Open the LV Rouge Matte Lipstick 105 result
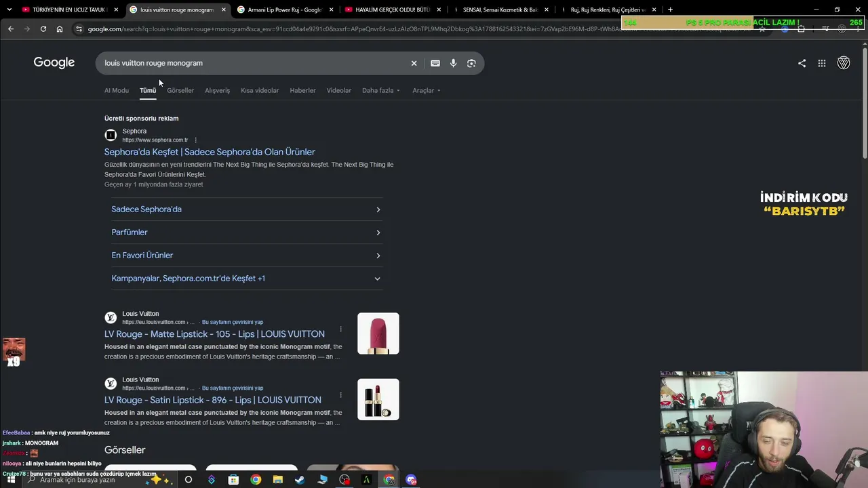This screenshot has width=868, height=488. (x=214, y=334)
